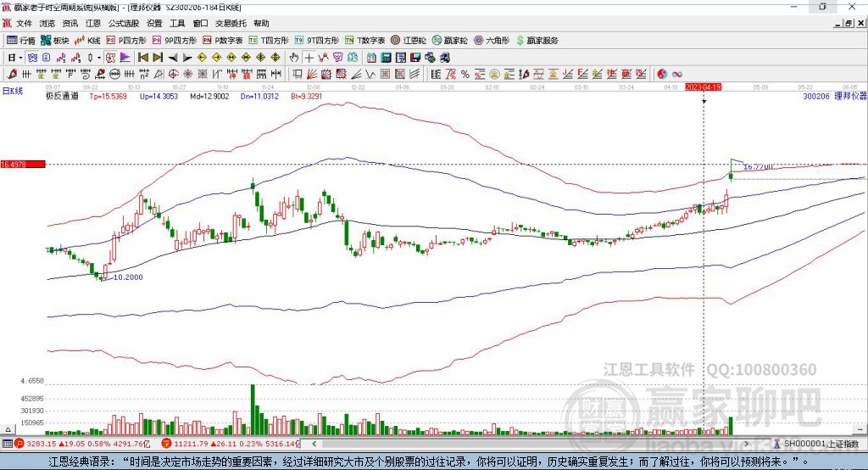Open the 设置 menu

coord(154,23)
